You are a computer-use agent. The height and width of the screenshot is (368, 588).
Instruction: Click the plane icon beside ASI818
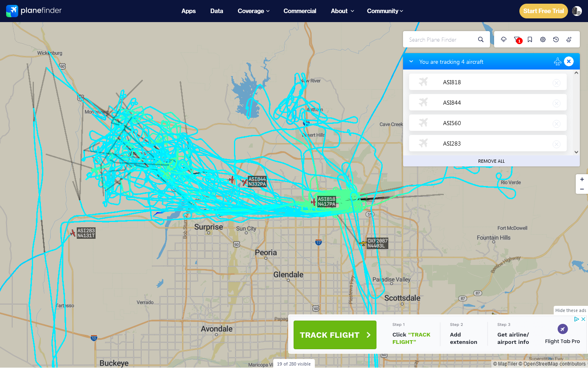423,82
